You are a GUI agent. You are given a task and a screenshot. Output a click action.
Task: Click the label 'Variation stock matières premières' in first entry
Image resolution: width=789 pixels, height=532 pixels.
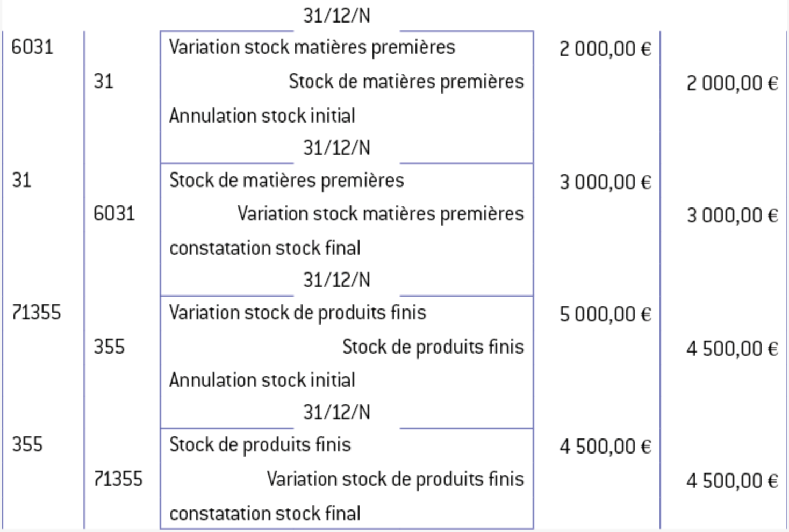point(312,47)
